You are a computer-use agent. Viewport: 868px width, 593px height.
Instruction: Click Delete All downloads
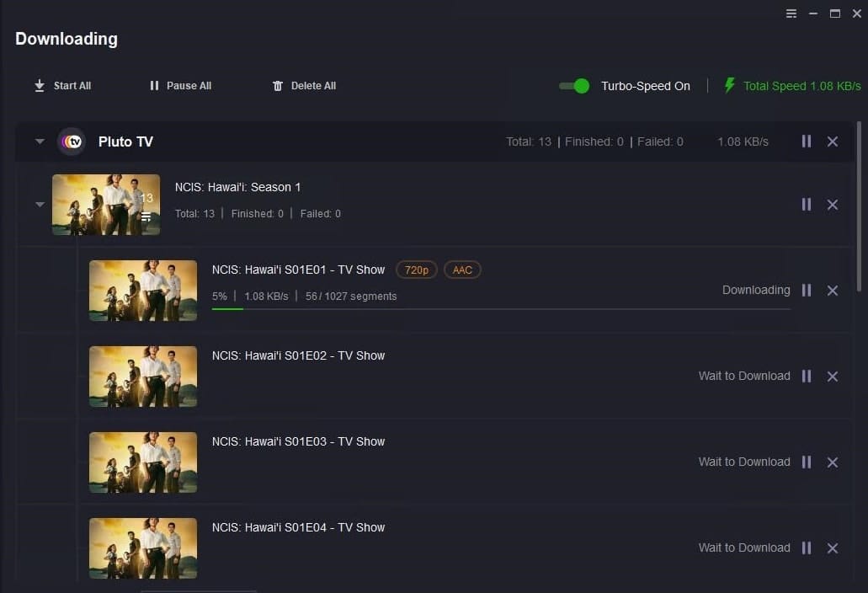[x=304, y=86]
